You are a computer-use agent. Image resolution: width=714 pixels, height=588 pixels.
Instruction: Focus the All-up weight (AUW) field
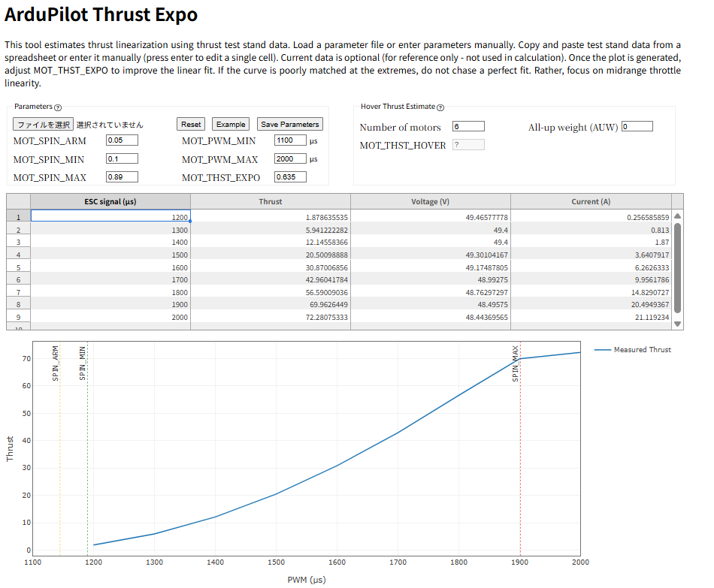[637, 126]
